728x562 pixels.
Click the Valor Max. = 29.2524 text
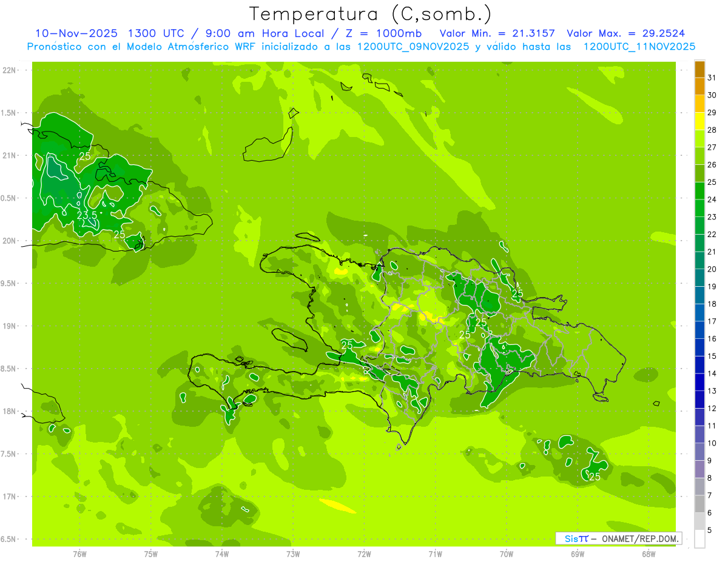click(625, 33)
